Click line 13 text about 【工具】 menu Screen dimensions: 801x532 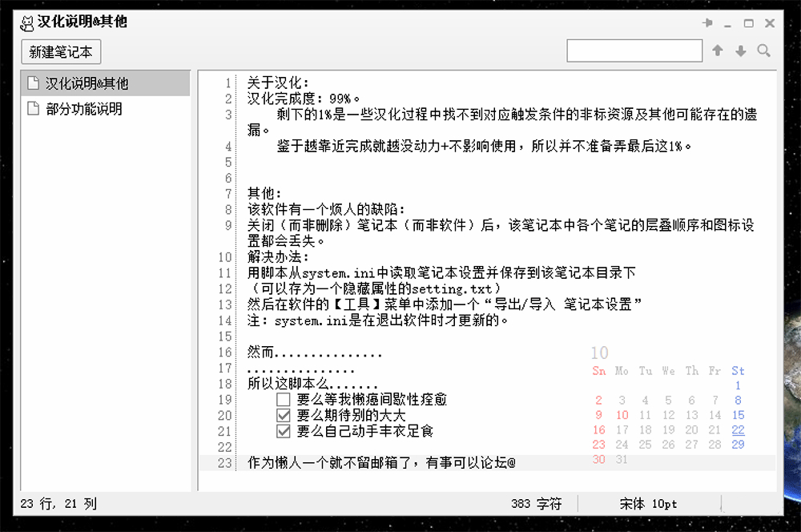tap(445, 304)
